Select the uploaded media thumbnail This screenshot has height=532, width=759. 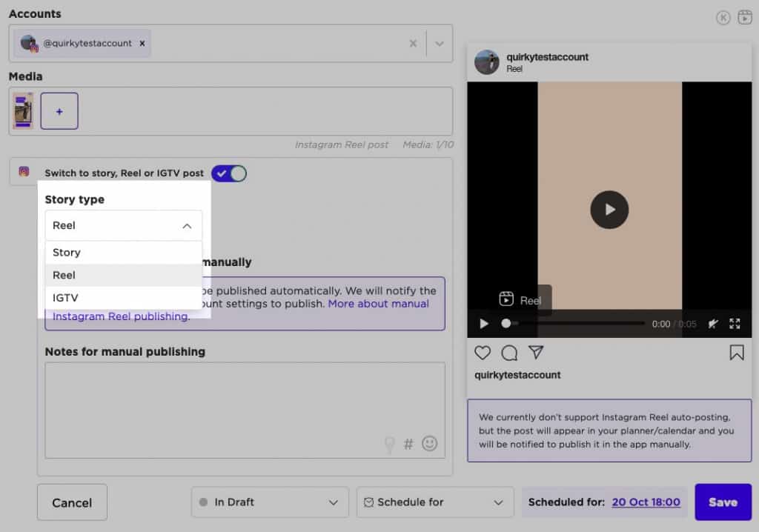click(23, 111)
